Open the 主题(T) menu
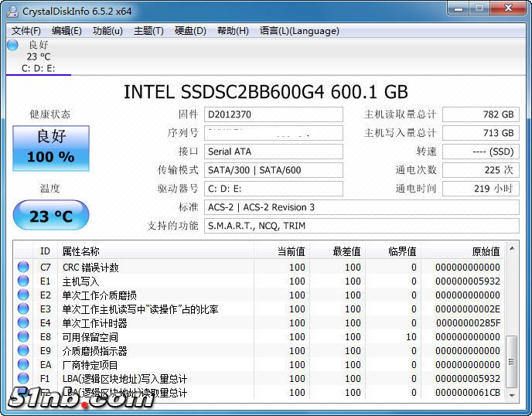The image size is (532, 416). pos(148,31)
